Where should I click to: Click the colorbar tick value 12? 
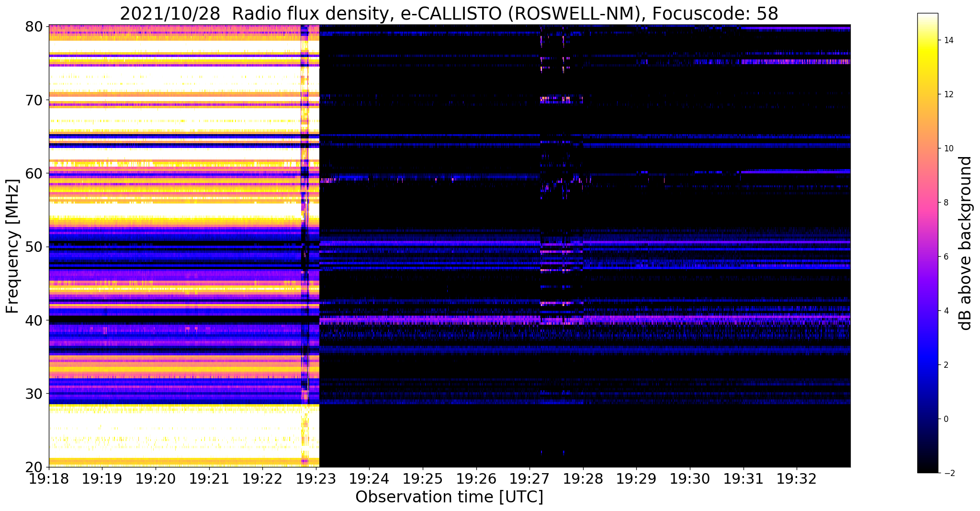(948, 94)
